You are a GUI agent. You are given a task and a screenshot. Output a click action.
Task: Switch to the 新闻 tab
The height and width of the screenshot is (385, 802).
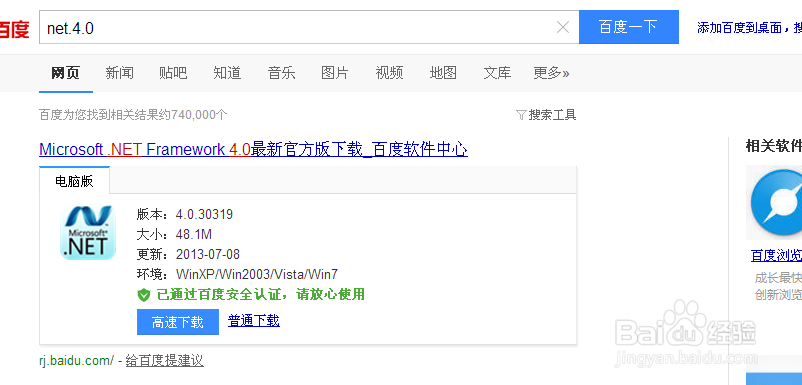[x=119, y=73]
